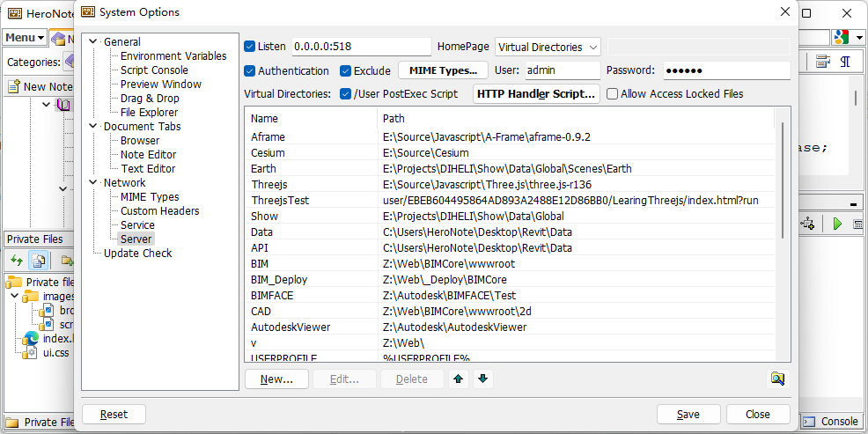Viewport: 868px width, 434px height.
Task: Select the Threejs row in the list
Action: point(268,184)
